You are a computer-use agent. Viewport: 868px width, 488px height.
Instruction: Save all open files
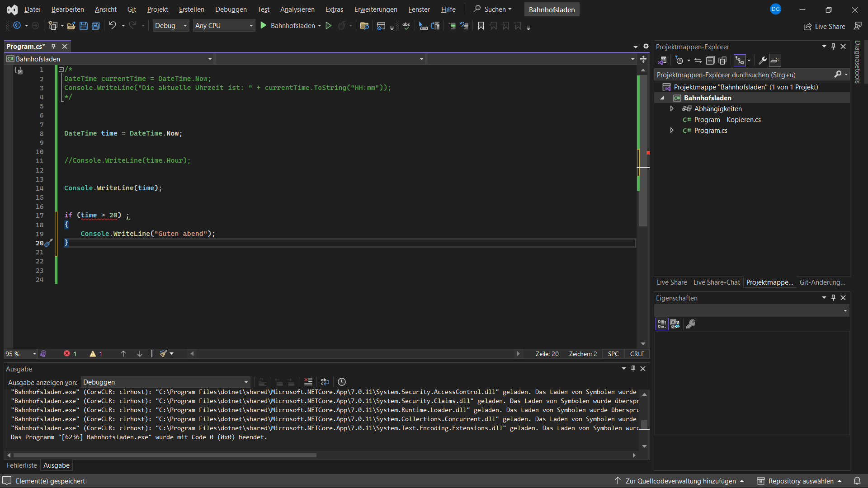point(95,26)
